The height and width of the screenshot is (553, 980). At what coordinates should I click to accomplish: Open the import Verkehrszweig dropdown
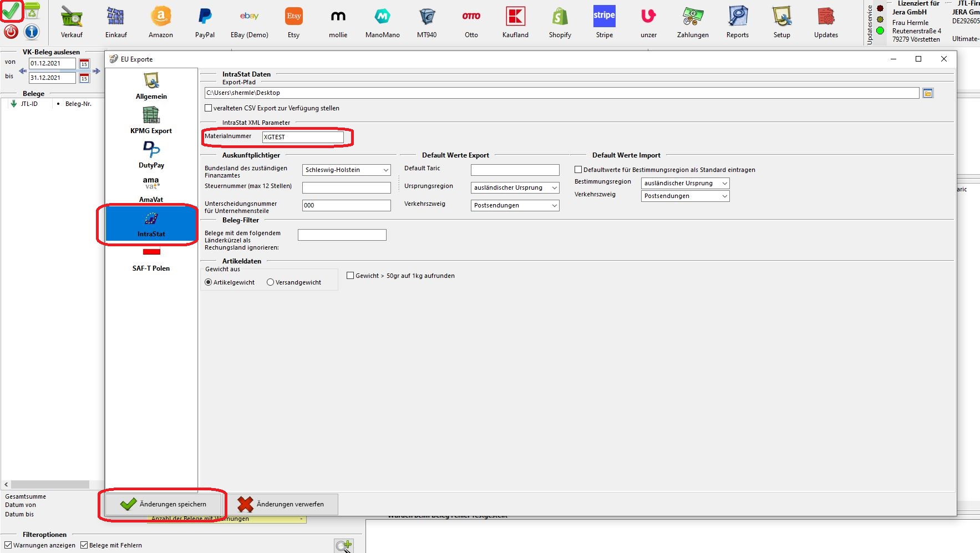(x=685, y=196)
